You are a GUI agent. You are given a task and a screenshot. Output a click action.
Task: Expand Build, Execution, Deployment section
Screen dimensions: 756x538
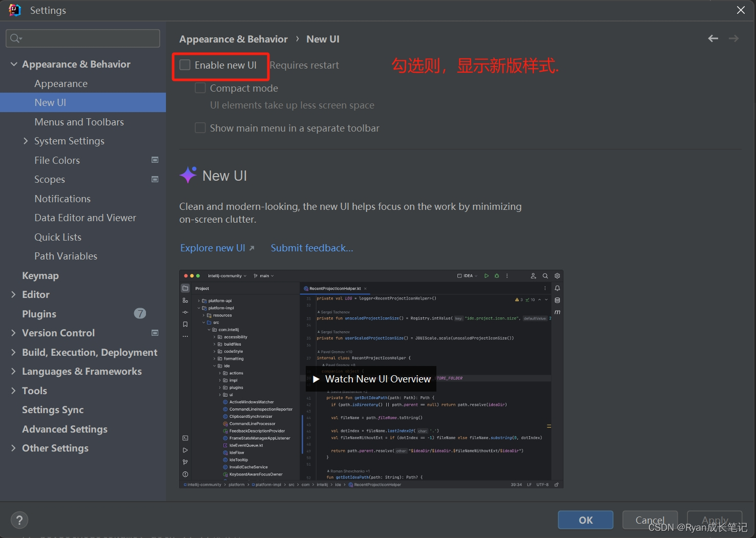coord(14,352)
